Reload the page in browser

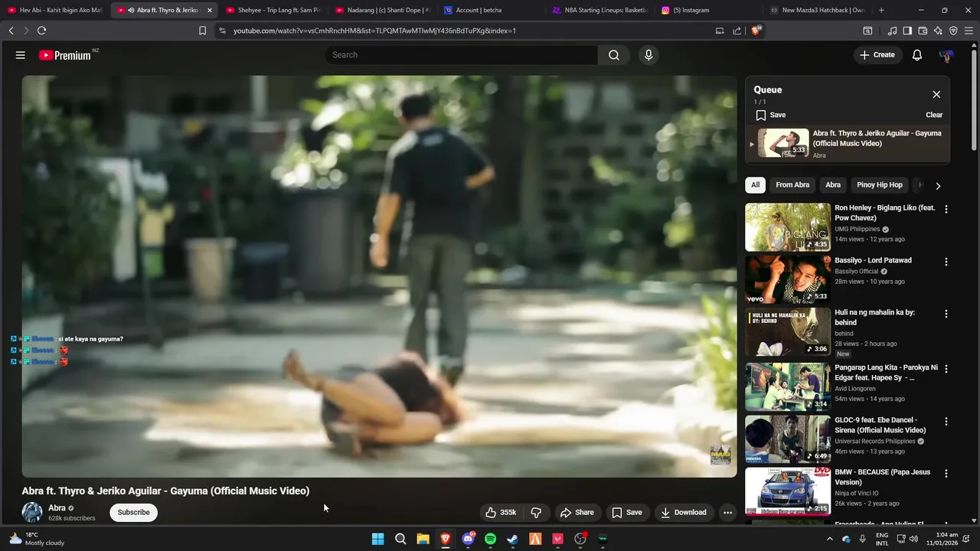(41, 31)
